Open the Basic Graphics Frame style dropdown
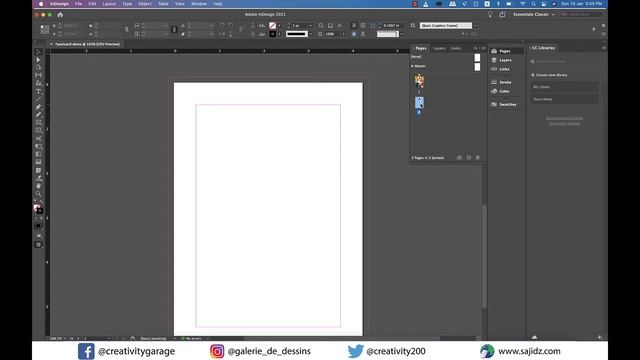This screenshot has height=360, width=640. (475, 26)
